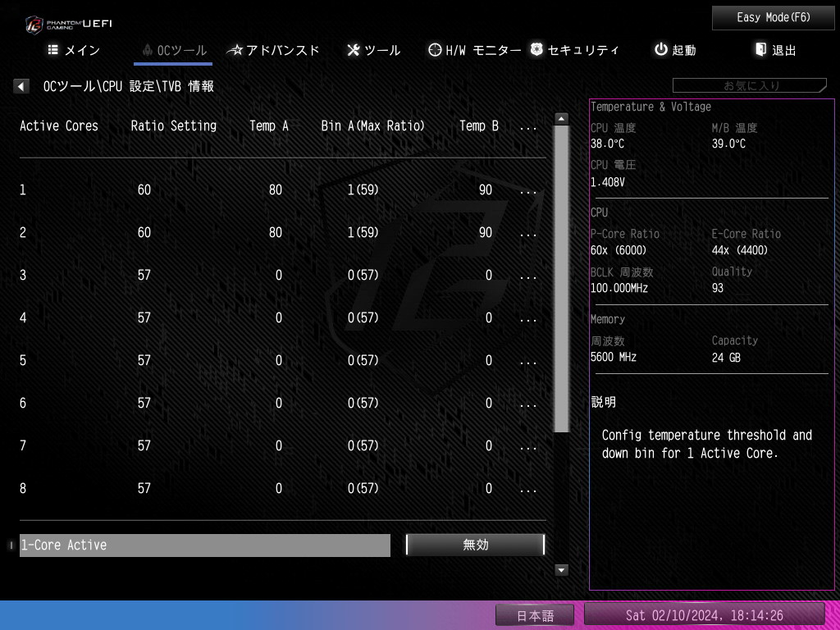Click the Temp A column header

point(269,126)
